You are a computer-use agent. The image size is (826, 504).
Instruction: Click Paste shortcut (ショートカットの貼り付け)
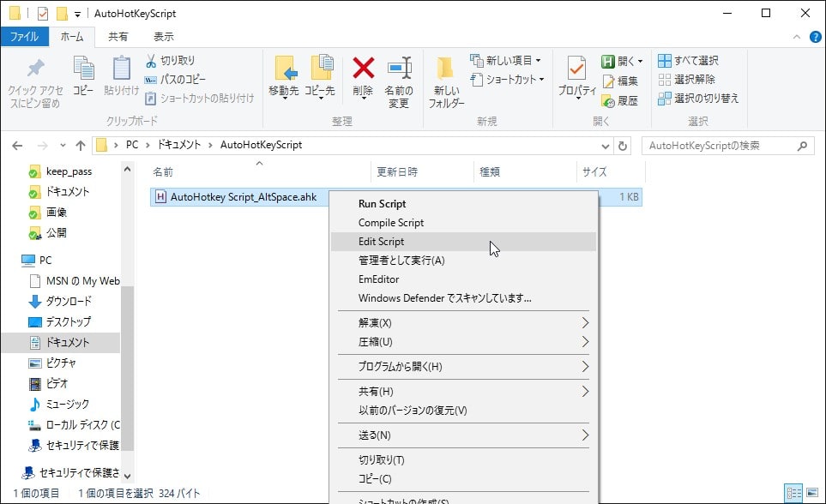[200, 99]
